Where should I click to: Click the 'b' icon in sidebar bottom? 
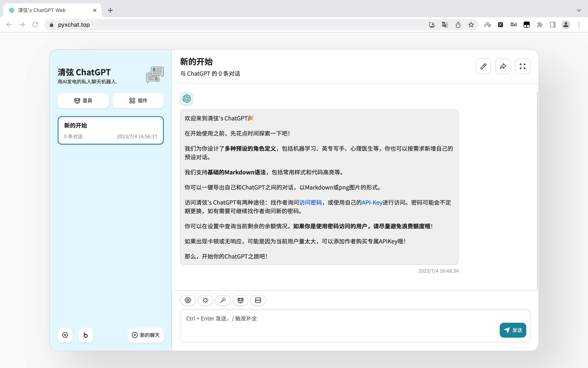86,335
